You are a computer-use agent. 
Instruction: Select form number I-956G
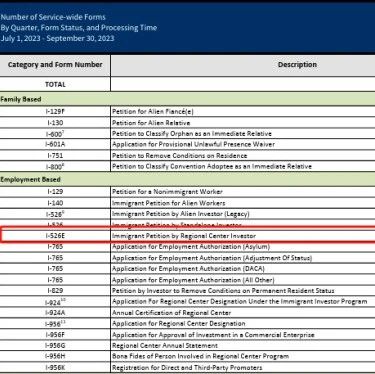point(55,345)
